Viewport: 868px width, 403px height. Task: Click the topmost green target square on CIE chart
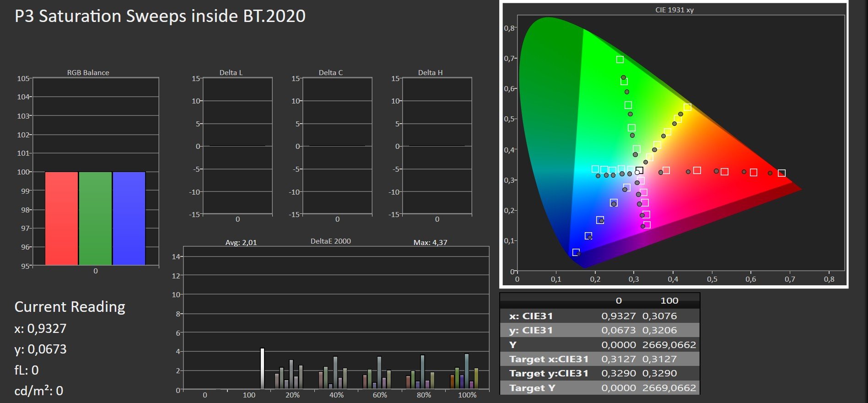(620, 60)
